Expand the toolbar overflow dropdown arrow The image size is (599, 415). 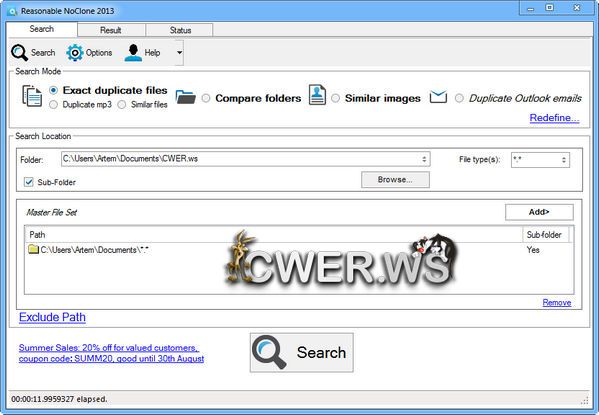tap(180, 53)
